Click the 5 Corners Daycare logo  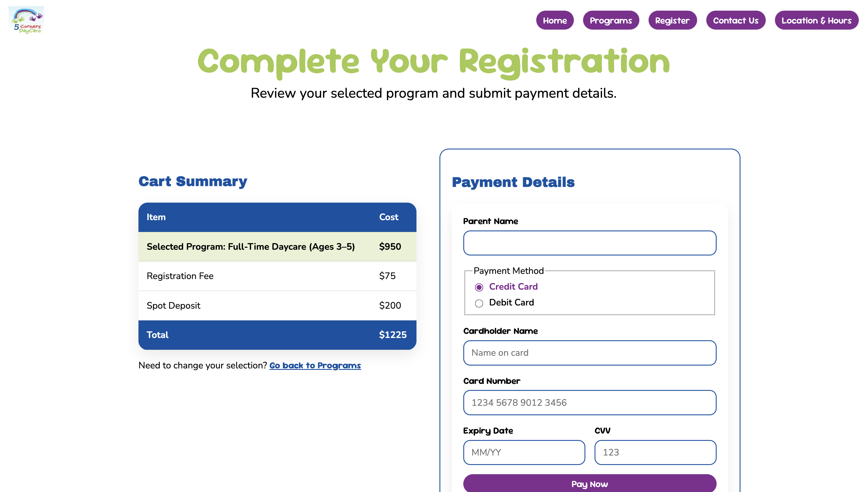click(x=26, y=20)
